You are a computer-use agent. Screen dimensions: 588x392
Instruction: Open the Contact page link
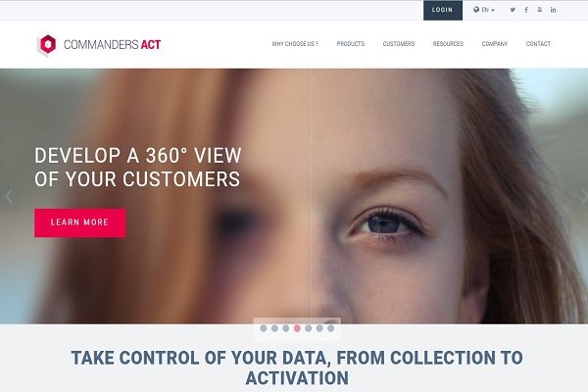coord(538,44)
